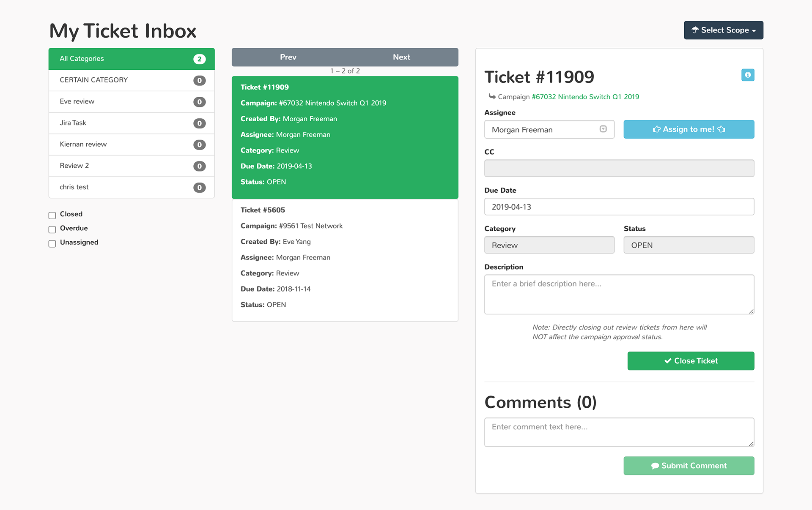Screen dimensions: 812x510
Task: Open the Select Scope dropdown
Action: tap(723, 30)
